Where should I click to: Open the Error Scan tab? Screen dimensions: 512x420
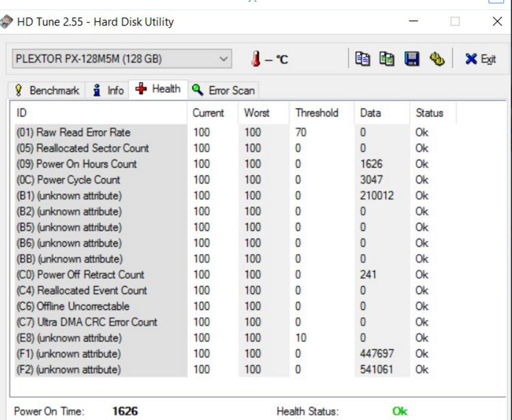coord(224,90)
